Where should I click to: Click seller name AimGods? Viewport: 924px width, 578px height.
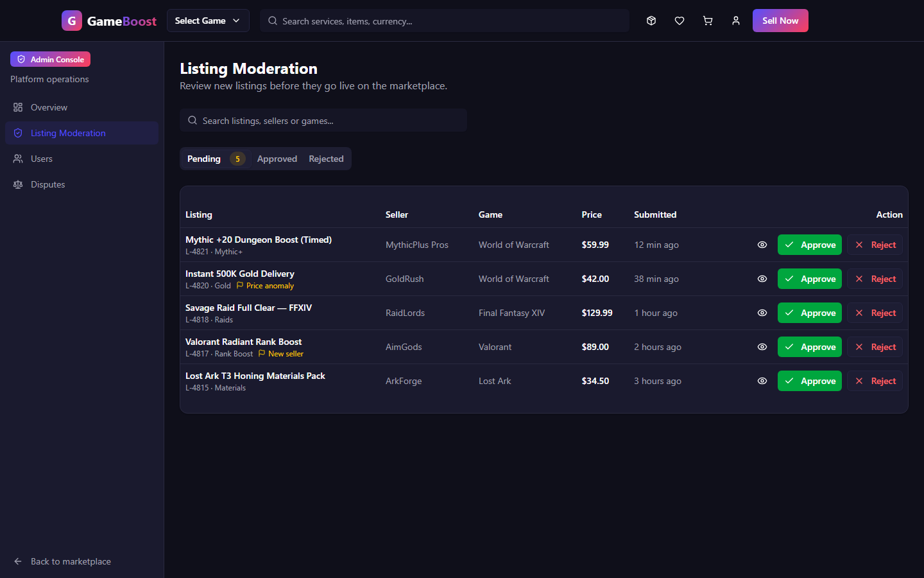pos(404,347)
